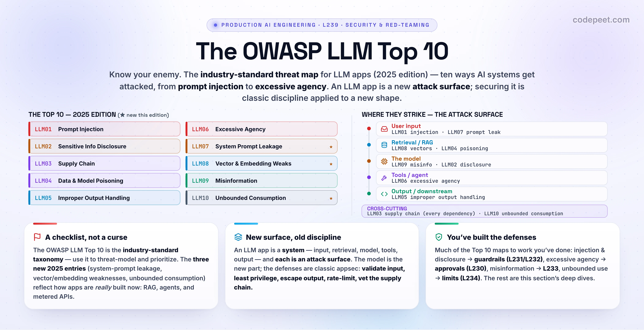644x330 pixels.
Task: Click the green timeline dot for Output / downstream
Action: coord(369,193)
